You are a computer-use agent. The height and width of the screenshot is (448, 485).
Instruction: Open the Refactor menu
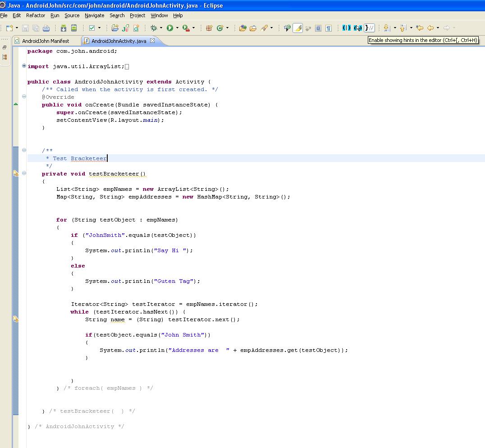pyautogui.click(x=35, y=15)
